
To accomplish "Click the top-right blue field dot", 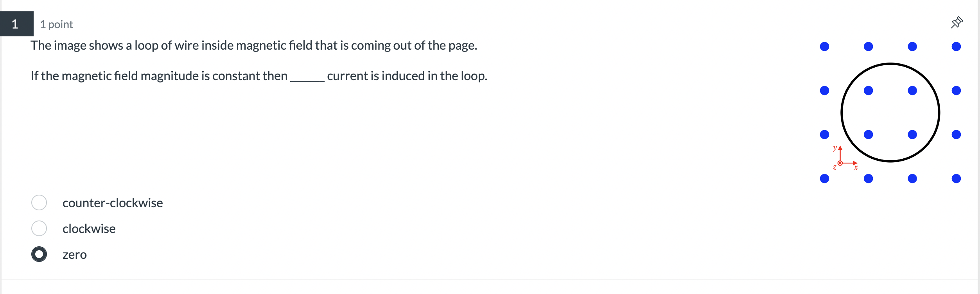I will (x=957, y=46).
